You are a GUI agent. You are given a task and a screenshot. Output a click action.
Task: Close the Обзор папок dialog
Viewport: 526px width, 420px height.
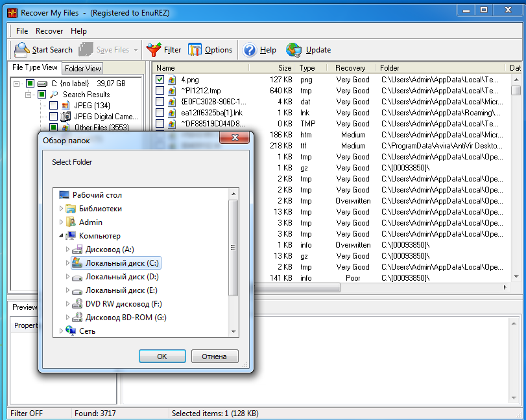point(235,137)
